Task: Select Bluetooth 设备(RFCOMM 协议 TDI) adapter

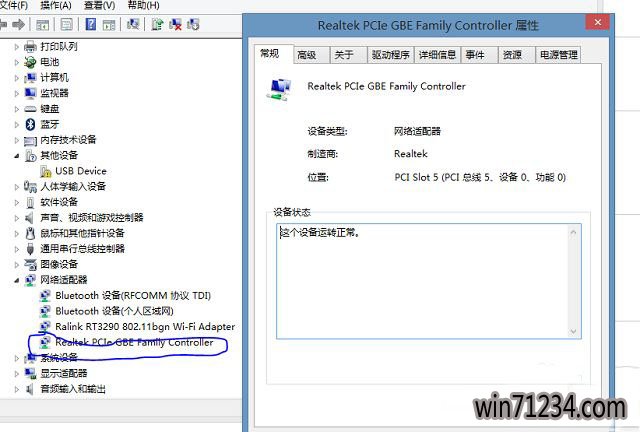Action: click(133, 295)
